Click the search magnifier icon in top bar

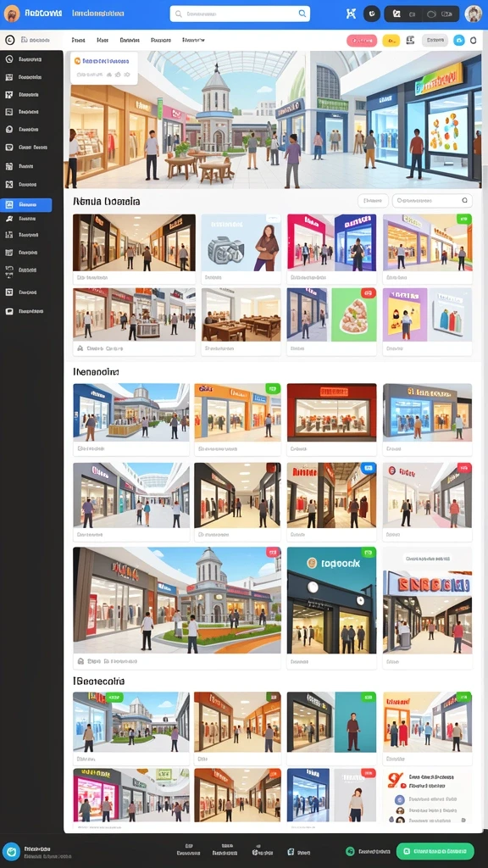[302, 14]
